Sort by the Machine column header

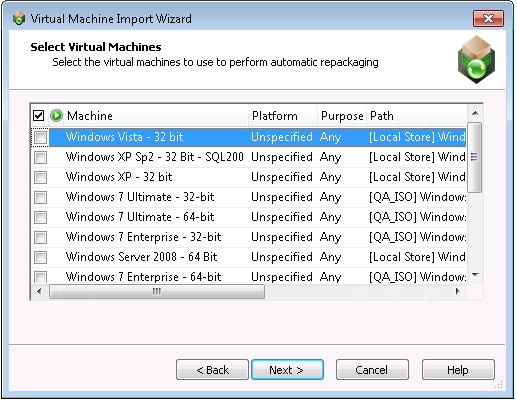[157, 116]
